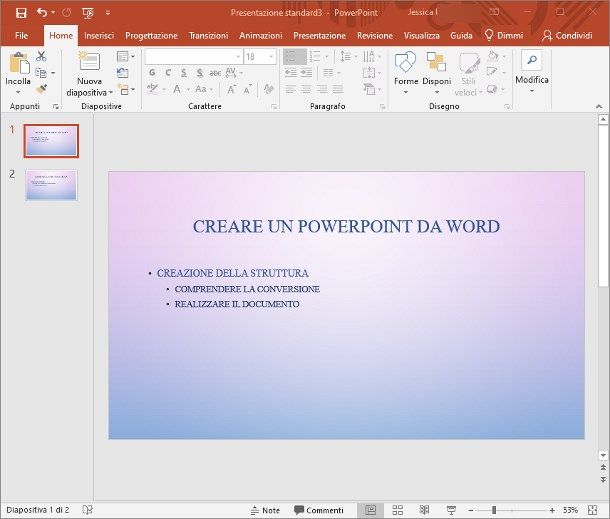
Task: Open the Transizioni tab
Action: click(x=208, y=36)
